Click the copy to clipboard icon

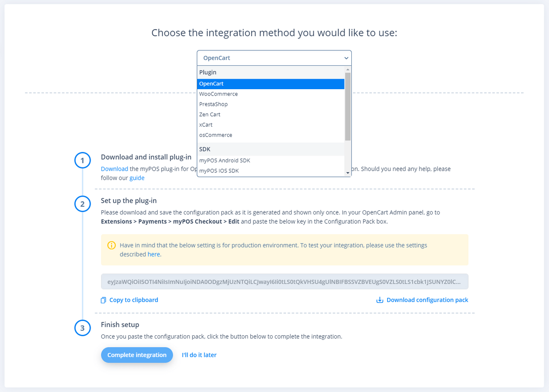103,301
